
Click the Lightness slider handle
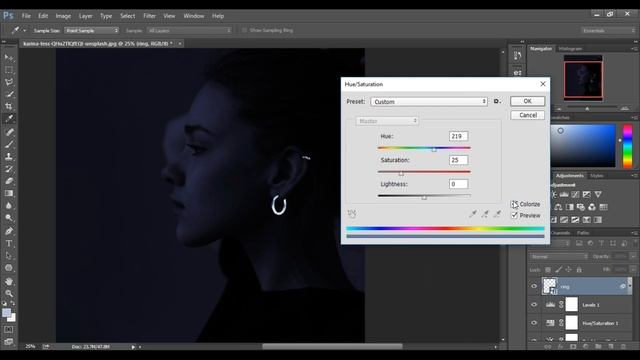[424, 198]
